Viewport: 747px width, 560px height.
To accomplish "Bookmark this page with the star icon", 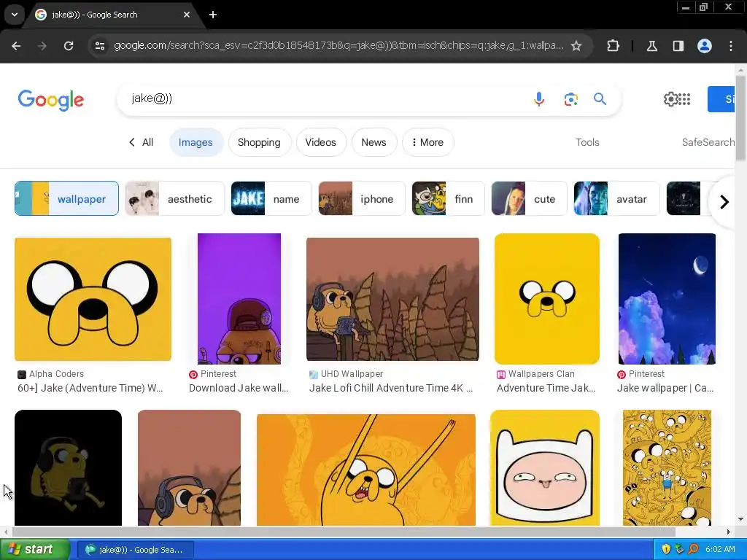I will (576, 46).
